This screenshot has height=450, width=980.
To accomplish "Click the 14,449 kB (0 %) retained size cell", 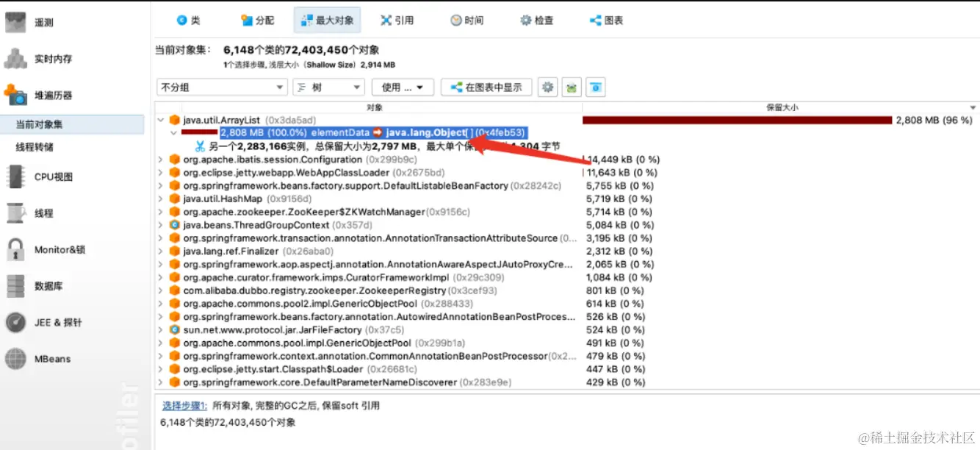I will click(621, 160).
